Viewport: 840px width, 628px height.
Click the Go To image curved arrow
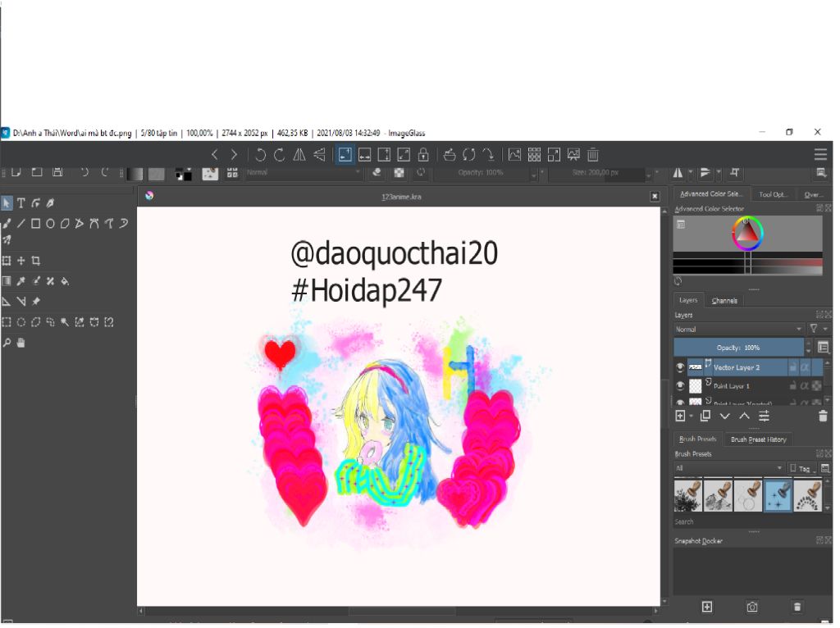click(489, 155)
